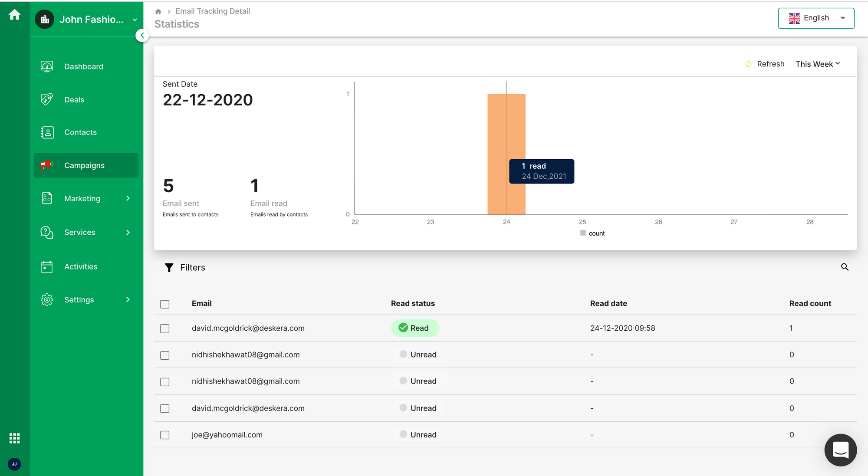Click the search magnifier icon
868x476 pixels.
845,267
